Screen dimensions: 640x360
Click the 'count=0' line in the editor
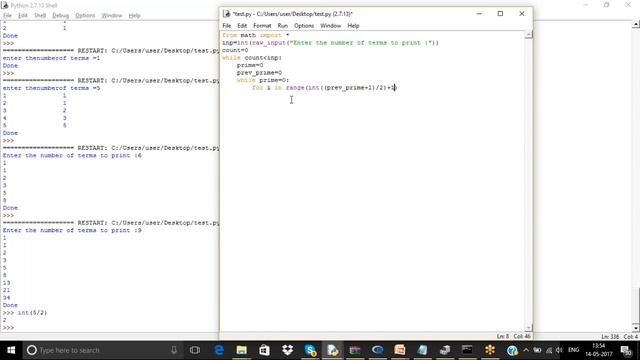pos(235,50)
